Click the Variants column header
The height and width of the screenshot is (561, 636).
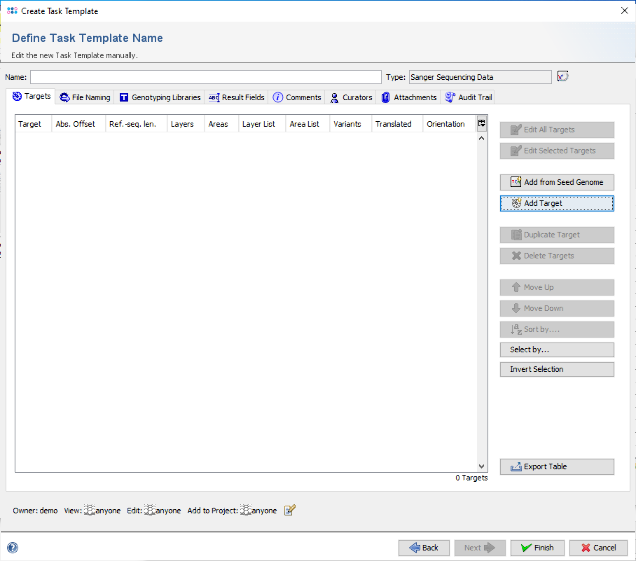click(x=351, y=124)
